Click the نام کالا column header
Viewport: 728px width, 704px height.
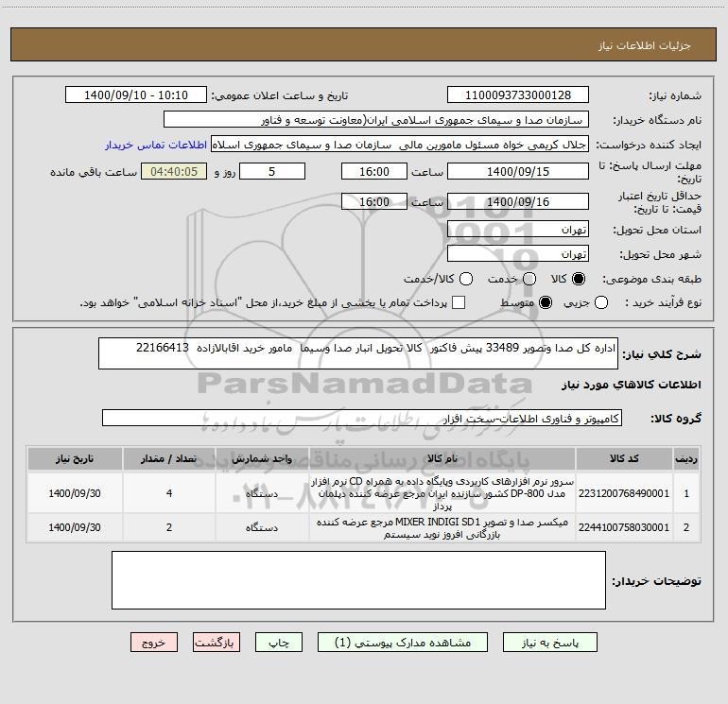pos(442,458)
